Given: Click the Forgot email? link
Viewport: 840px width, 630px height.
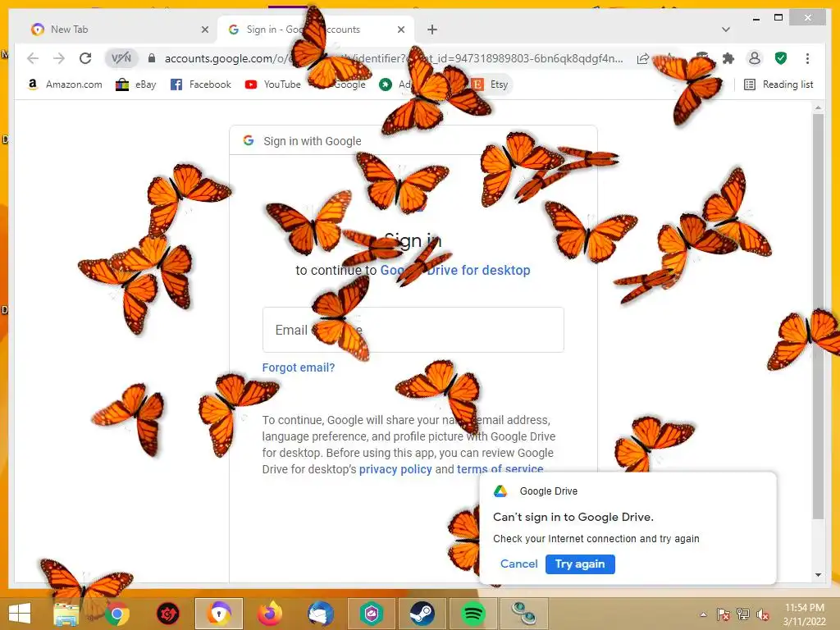Looking at the screenshot, I should (299, 367).
